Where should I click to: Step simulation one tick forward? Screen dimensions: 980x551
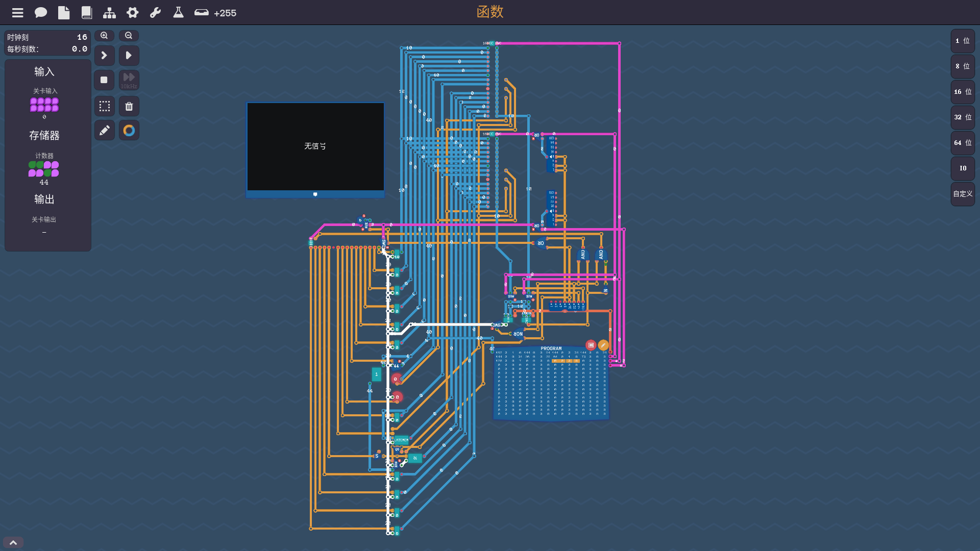[104, 55]
